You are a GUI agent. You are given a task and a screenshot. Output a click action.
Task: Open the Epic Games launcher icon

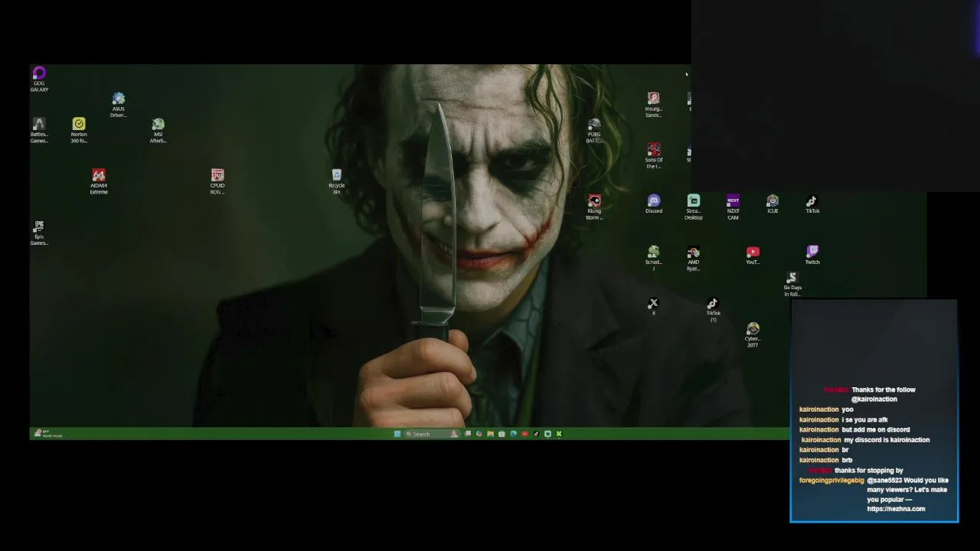point(39,233)
